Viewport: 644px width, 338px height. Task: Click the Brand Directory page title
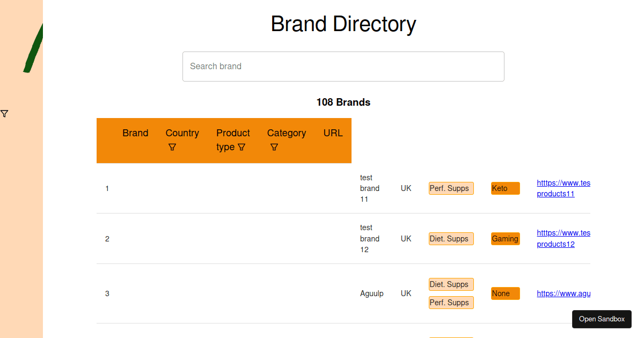pos(343,24)
